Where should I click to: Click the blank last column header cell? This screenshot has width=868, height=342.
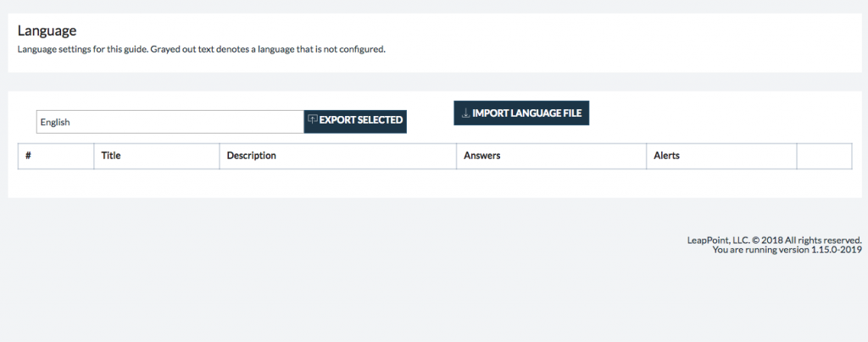pos(824,157)
